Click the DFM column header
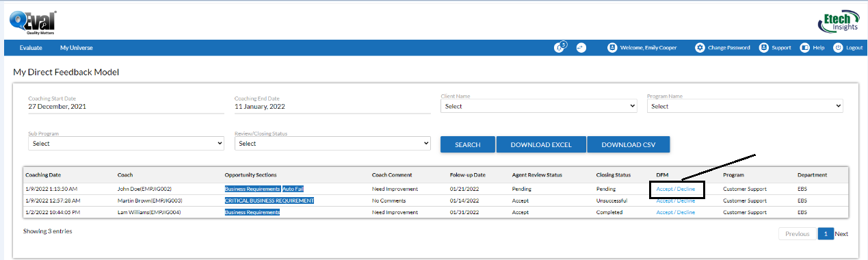Viewport: 868px width, 260px height. click(662, 175)
